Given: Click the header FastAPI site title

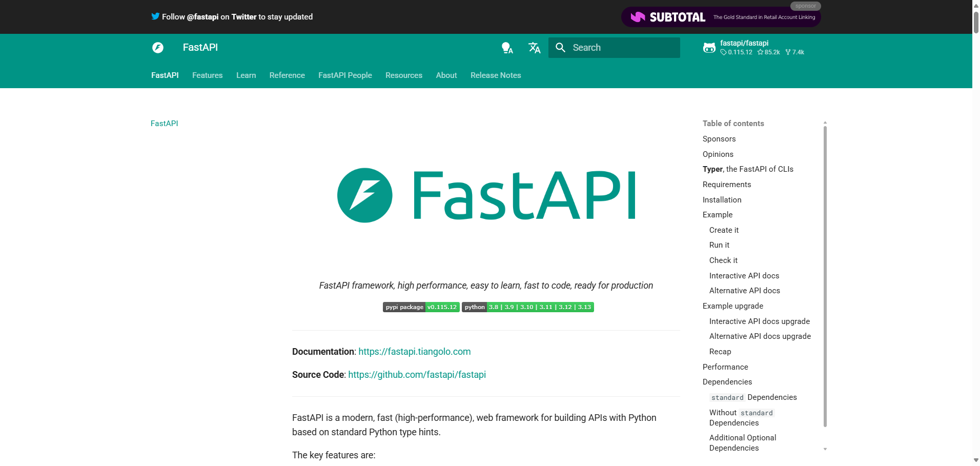Looking at the screenshot, I should point(200,47).
